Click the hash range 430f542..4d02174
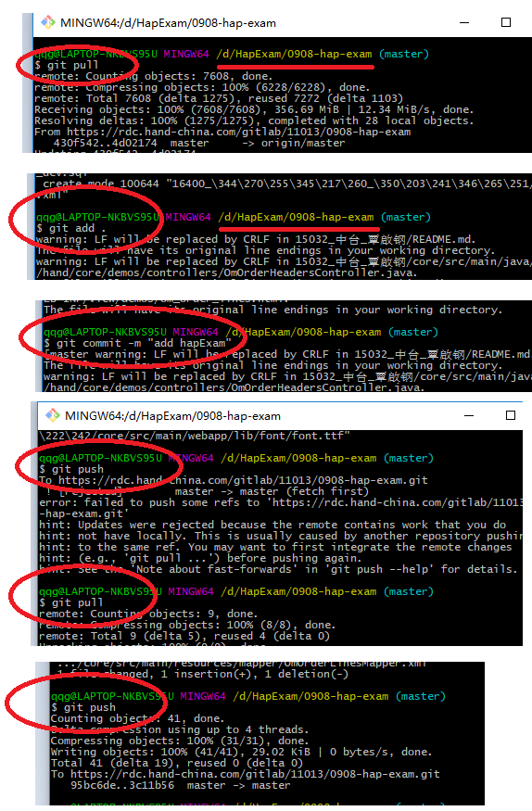Screen dimensions: 532x811 pos(105,144)
